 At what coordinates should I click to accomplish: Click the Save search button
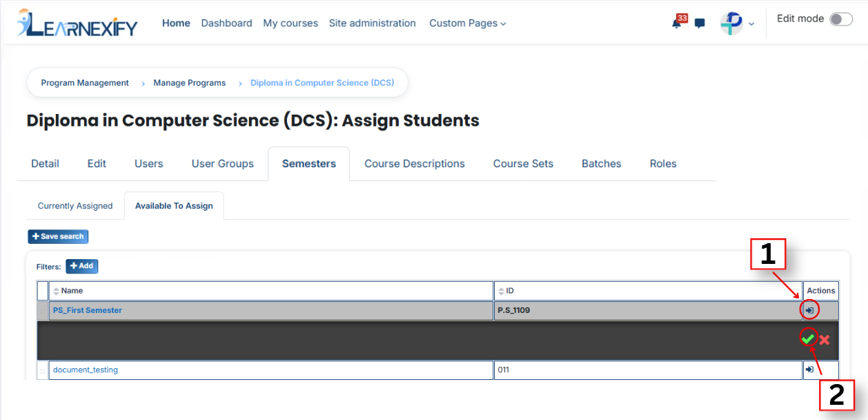click(58, 236)
